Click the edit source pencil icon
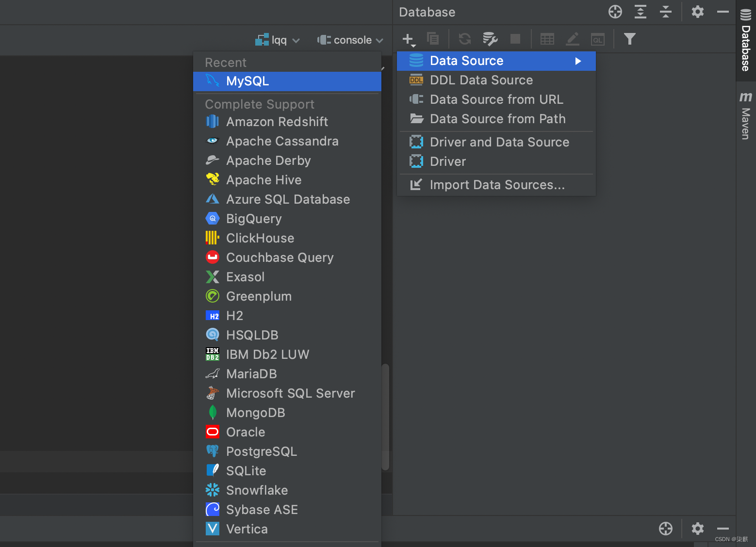The image size is (756, 547). 573,39
